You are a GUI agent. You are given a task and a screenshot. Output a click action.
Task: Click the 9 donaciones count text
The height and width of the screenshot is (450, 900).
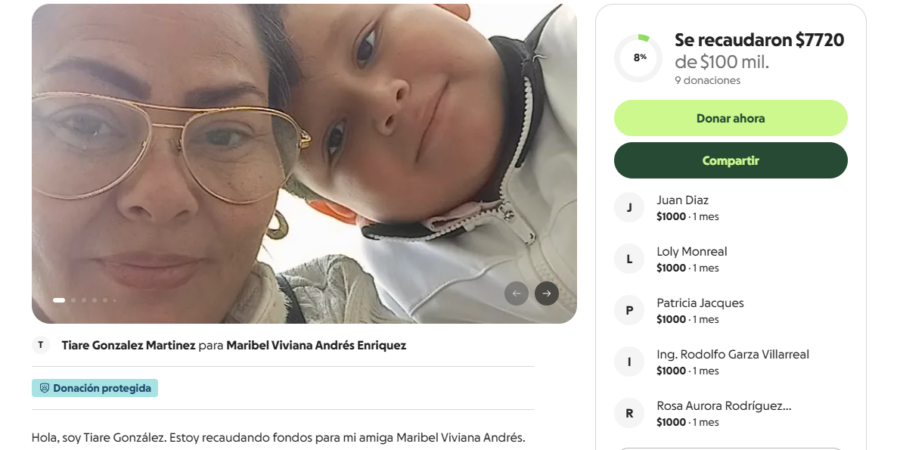(707, 80)
